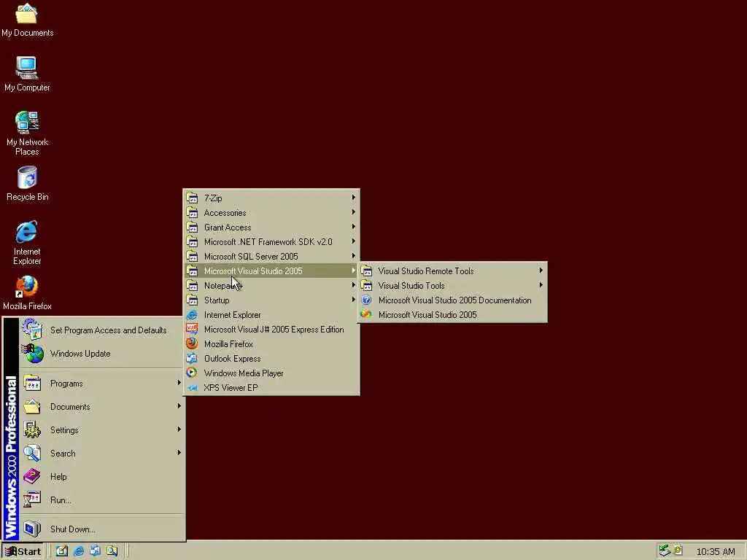The image size is (747, 560).
Task: Click the Start button
Action: [23, 551]
